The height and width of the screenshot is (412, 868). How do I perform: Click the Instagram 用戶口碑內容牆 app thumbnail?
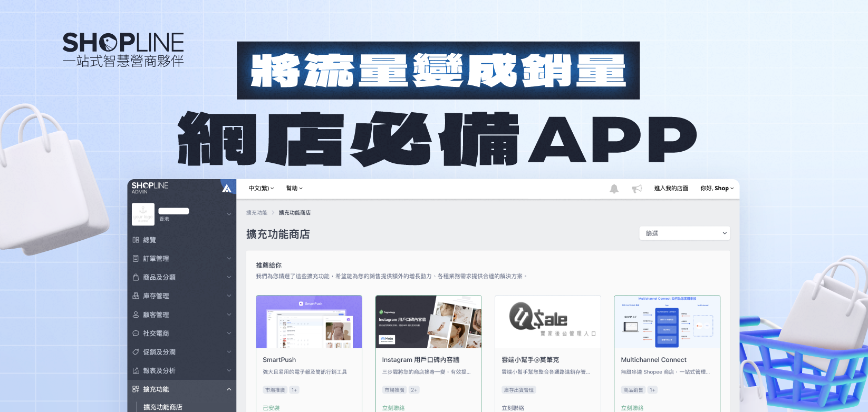click(x=428, y=322)
